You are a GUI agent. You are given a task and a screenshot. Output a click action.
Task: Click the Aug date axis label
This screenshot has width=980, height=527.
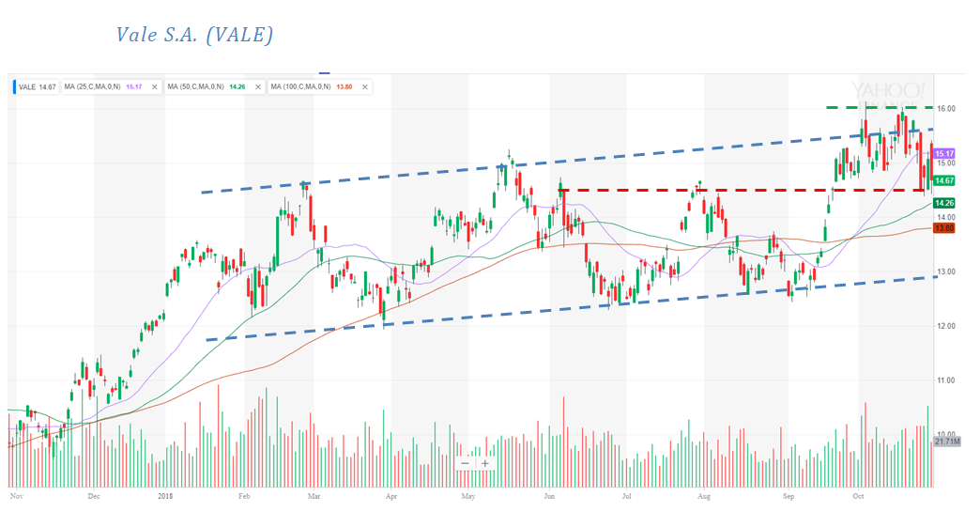click(704, 496)
